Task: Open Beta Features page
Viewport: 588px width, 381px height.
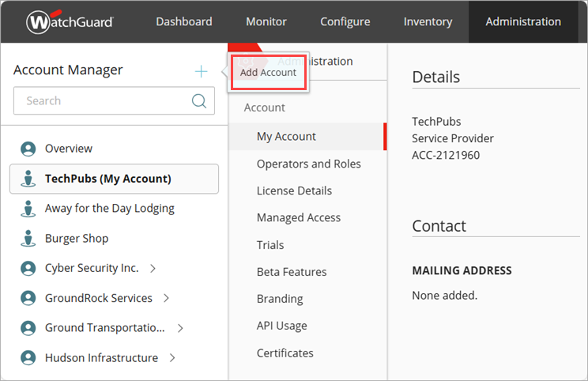Action: pyautogui.click(x=292, y=272)
